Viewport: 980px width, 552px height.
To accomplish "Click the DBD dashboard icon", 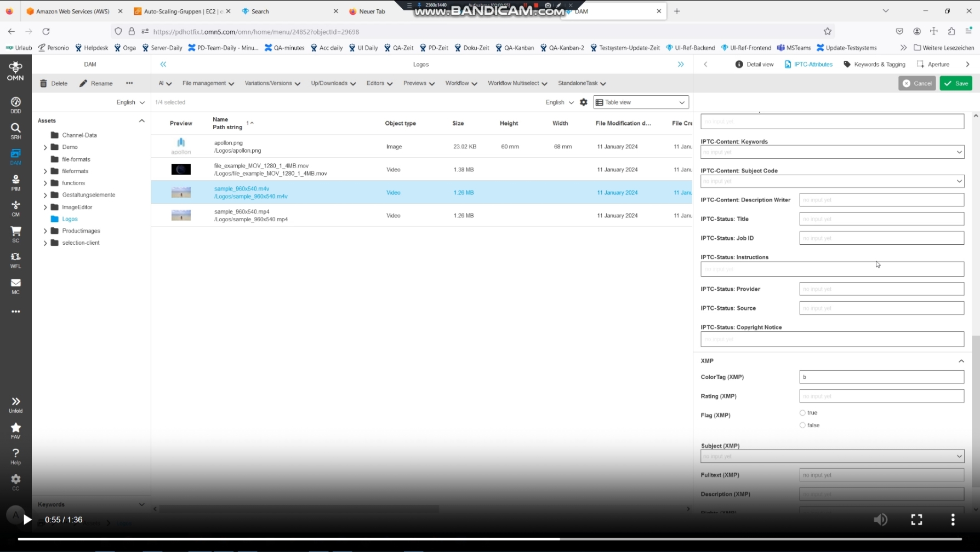I will click(15, 105).
